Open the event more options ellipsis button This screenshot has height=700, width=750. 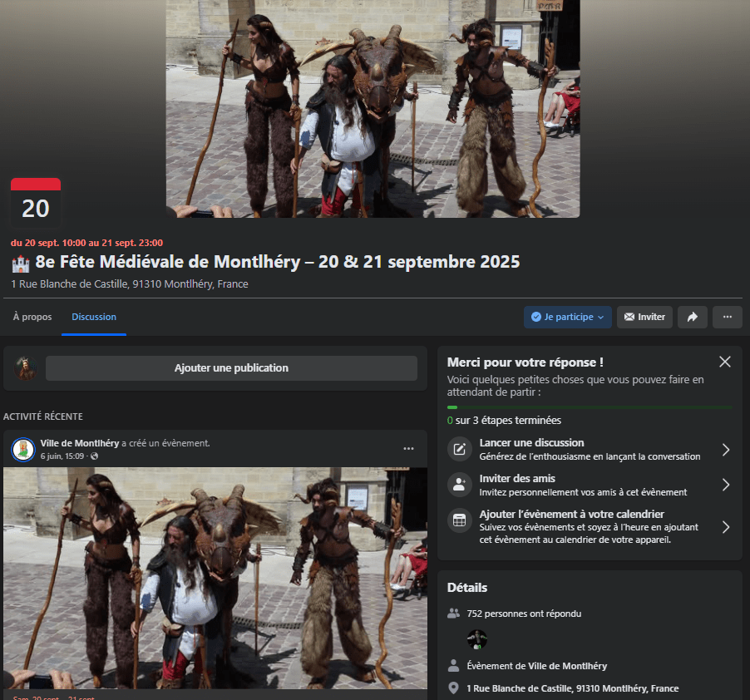pos(727,317)
